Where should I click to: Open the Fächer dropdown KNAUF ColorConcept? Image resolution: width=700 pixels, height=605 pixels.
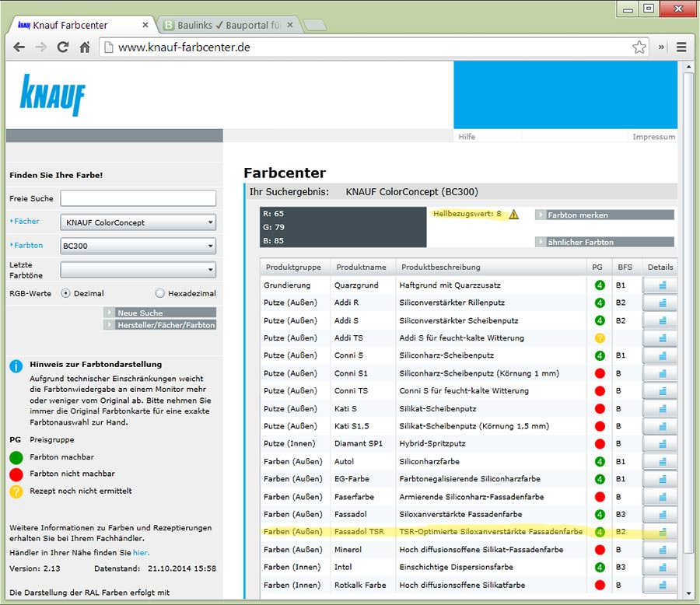click(x=138, y=222)
